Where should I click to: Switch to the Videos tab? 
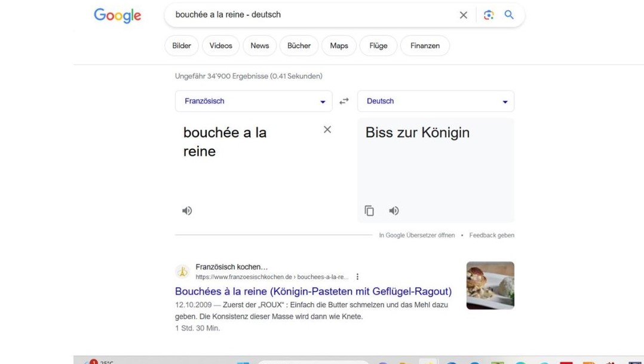220,46
